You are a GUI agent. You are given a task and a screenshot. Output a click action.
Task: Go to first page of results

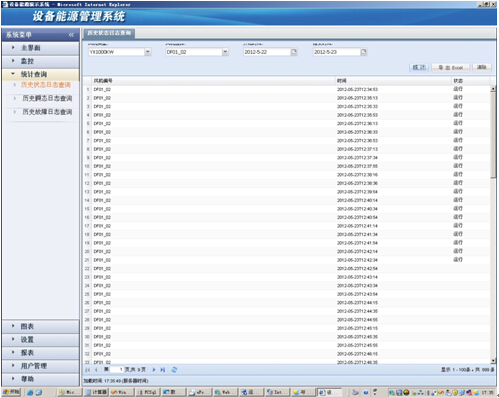pyautogui.click(x=88, y=370)
